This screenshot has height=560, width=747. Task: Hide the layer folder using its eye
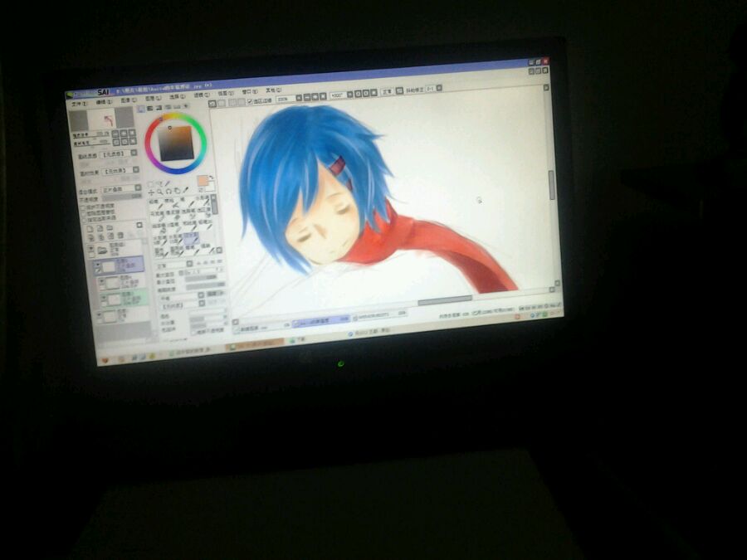coord(91,247)
